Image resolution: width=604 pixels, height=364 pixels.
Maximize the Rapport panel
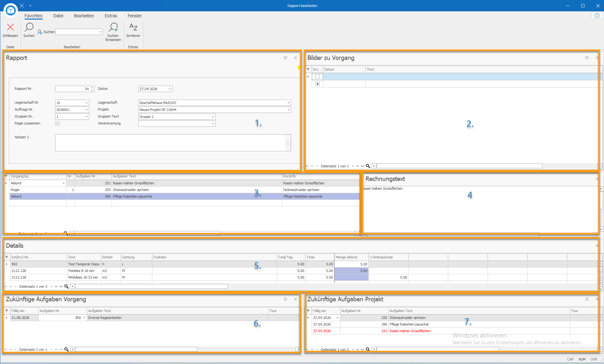click(285, 58)
